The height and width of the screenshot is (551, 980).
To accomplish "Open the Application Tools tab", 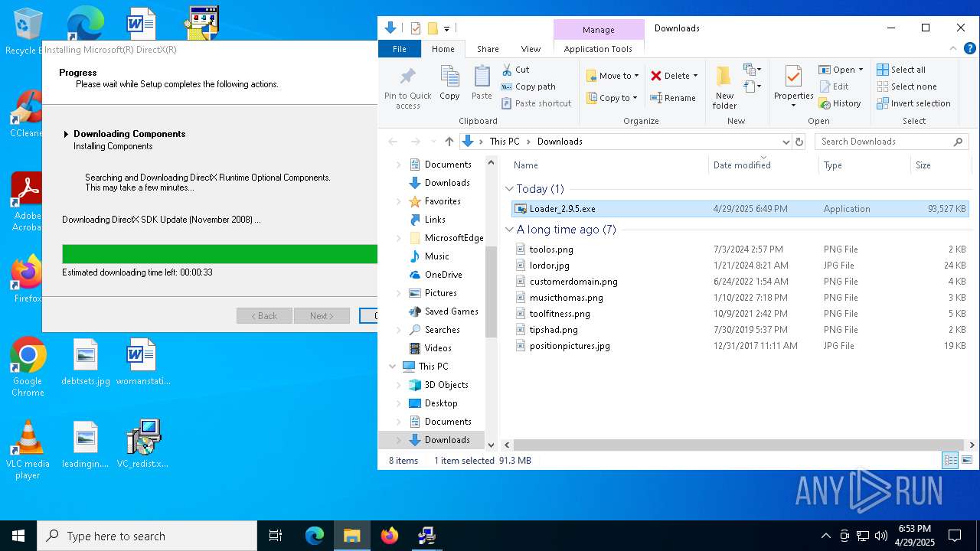I will pyautogui.click(x=598, y=49).
